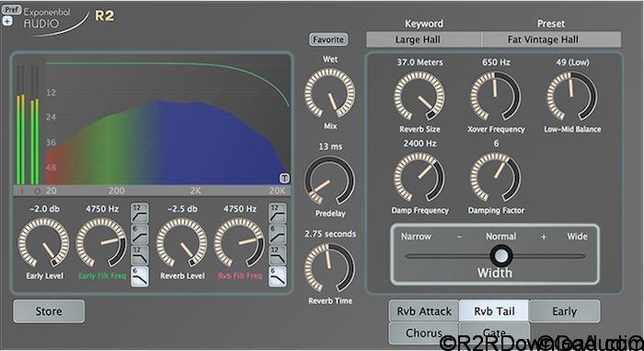
Task: Select Reverb 12 dB high-pass filter icon
Action: 277,212
